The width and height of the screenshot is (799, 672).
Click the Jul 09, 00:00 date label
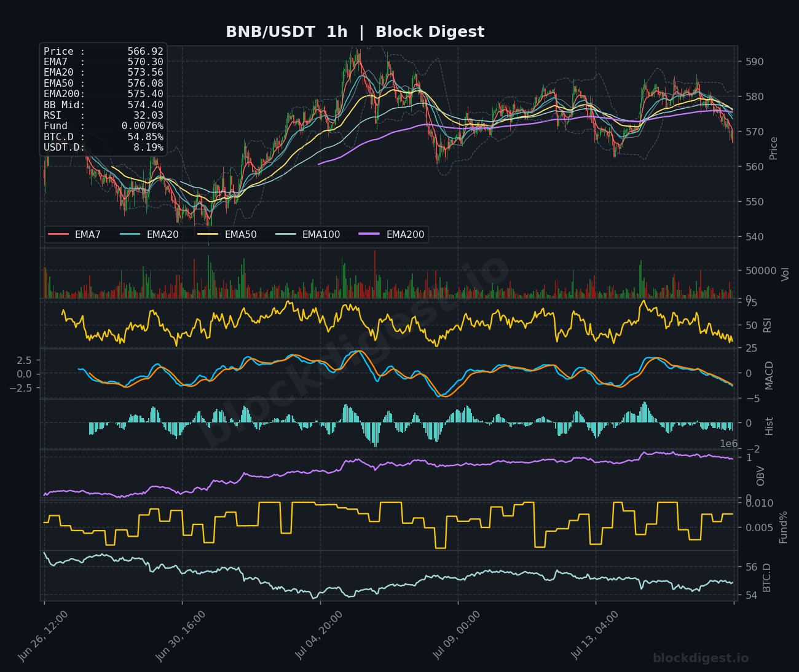click(457, 636)
